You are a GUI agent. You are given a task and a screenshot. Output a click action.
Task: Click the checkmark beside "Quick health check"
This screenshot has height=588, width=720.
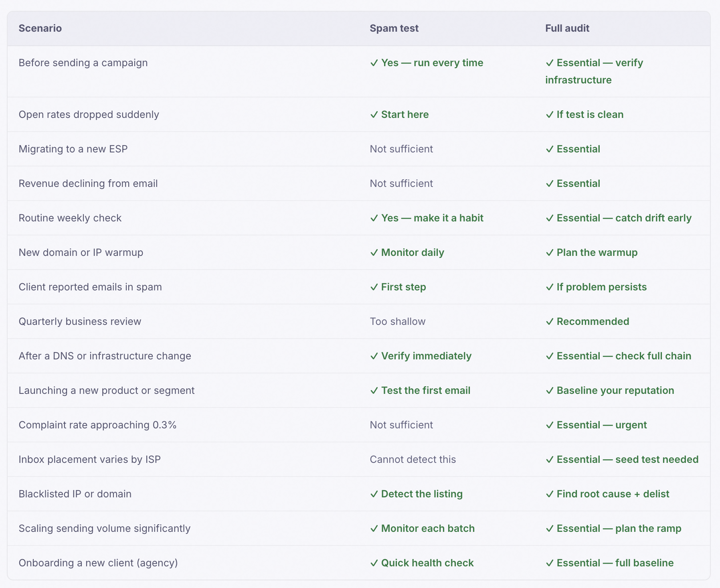pos(374,563)
